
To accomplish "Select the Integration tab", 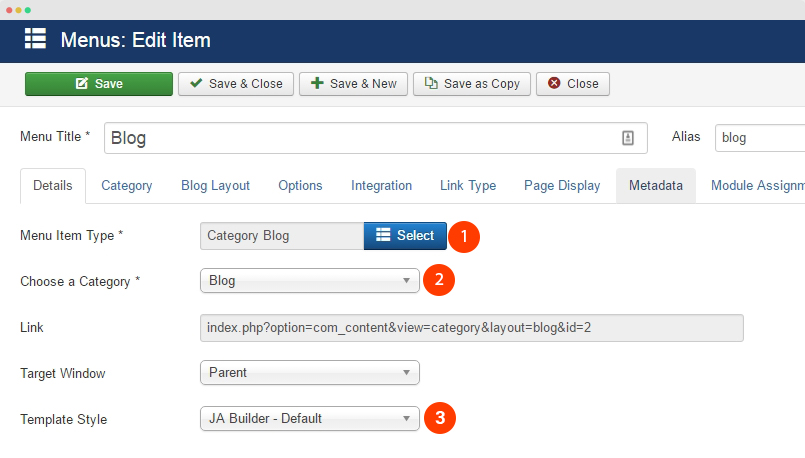I will [381, 186].
